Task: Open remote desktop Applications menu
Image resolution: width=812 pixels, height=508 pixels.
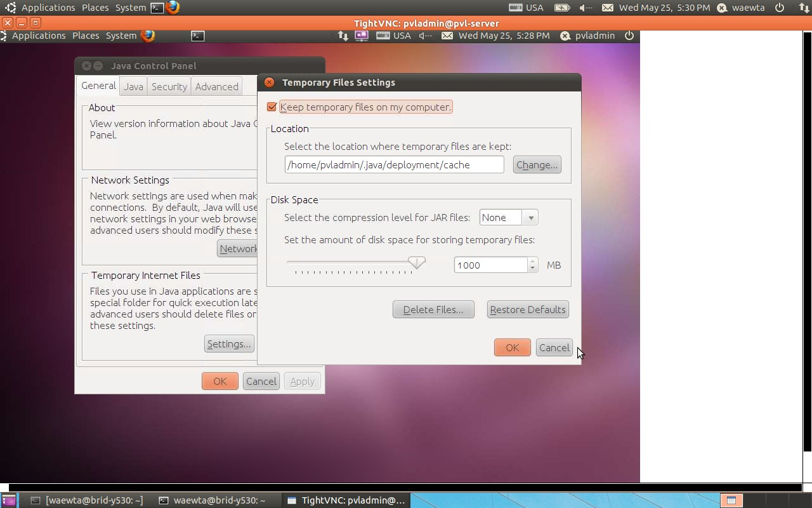Action: (x=39, y=36)
